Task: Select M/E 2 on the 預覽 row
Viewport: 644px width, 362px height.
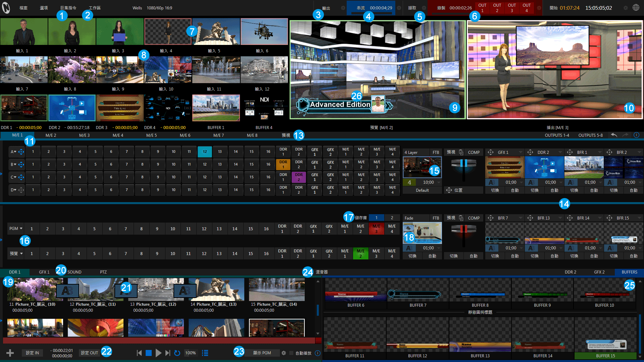Action: click(360, 253)
